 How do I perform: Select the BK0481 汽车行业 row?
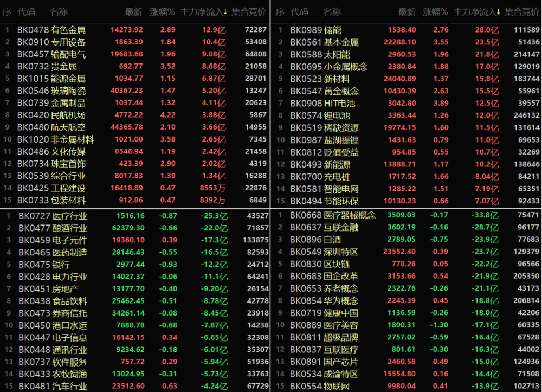tap(135, 386)
